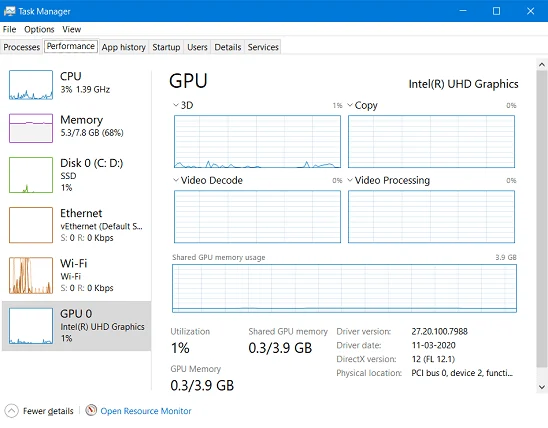Select the Memory mini graph thumbnail
Viewport: 548px width, 428px height.
[x=31, y=128]
